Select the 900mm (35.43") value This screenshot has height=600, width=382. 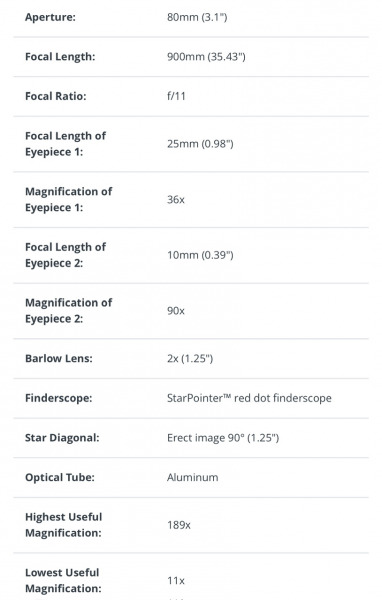tap(206, 57)
